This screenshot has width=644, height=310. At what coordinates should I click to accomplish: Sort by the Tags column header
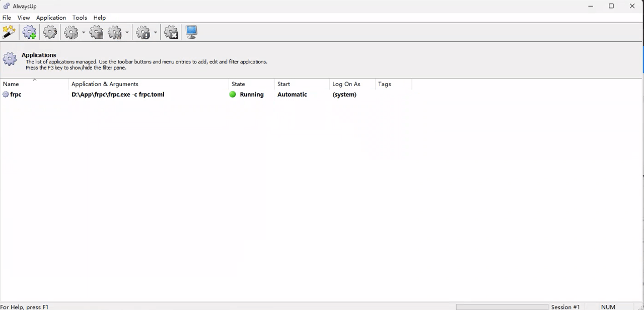pos(393,84)
